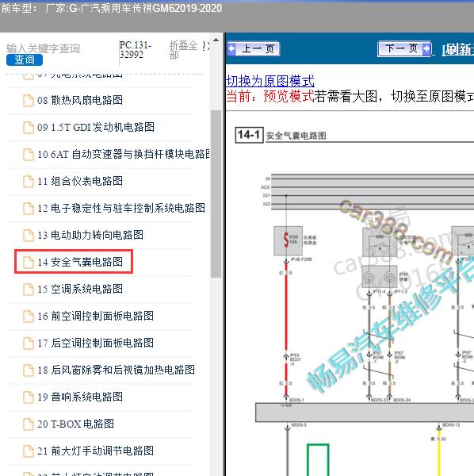Click the sidebar vertical scrollbar thumb

(216, 194)
